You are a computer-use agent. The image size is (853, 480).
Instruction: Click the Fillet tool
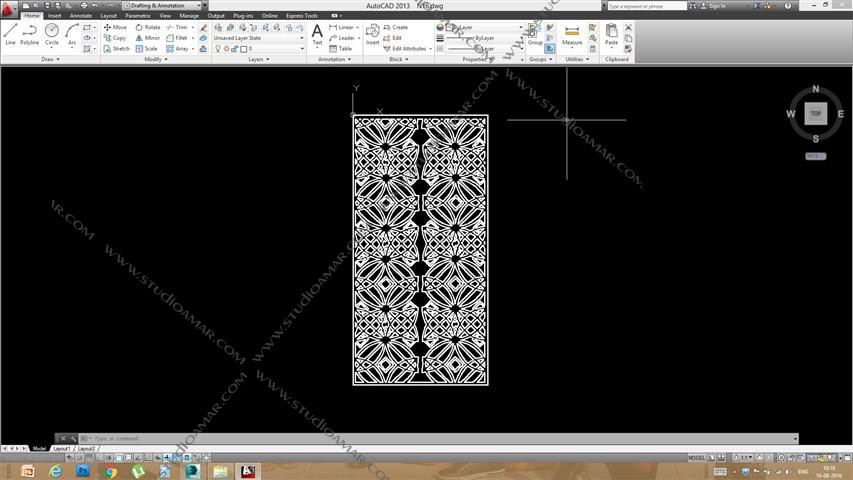click(x=176, y=38)
